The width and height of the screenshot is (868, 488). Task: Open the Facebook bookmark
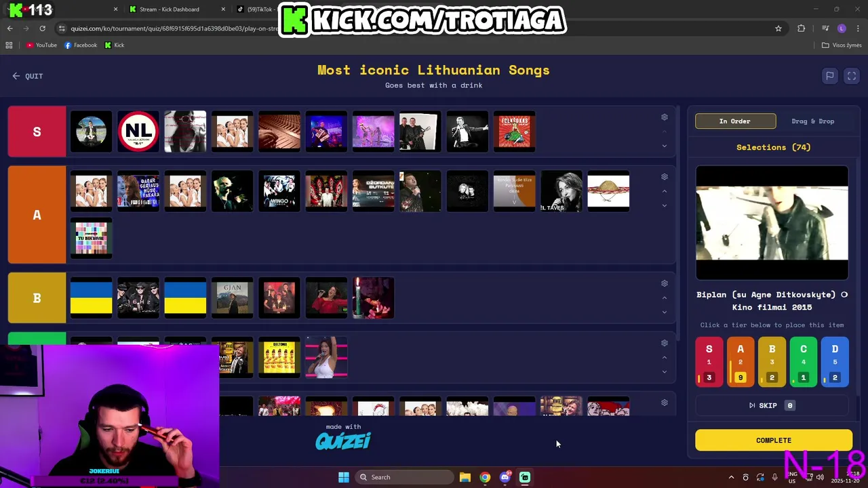point(81,45)
